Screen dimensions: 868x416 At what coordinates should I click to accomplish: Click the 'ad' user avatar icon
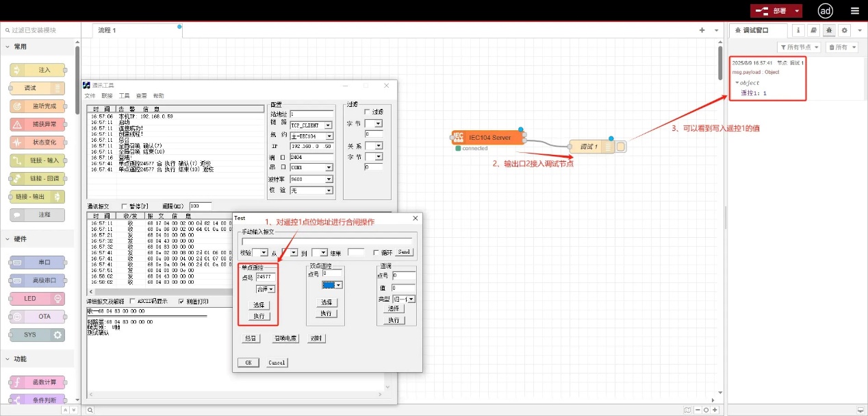(826, 11)
